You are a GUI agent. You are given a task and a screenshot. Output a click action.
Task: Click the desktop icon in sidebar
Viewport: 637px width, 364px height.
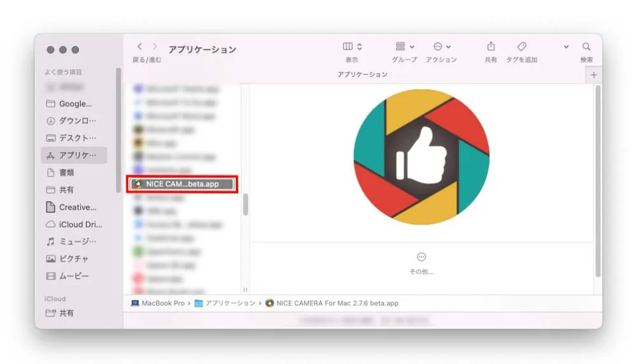click(50, 138)
